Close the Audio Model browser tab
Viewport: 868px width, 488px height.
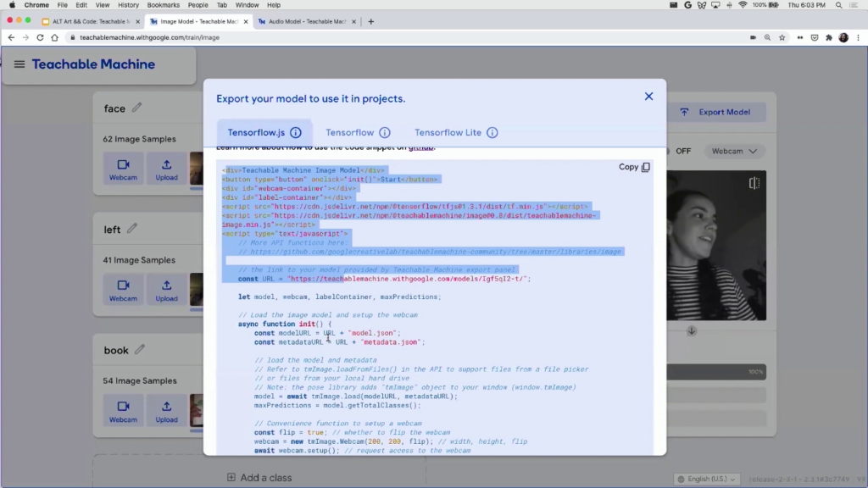click(x=353, y=21)
